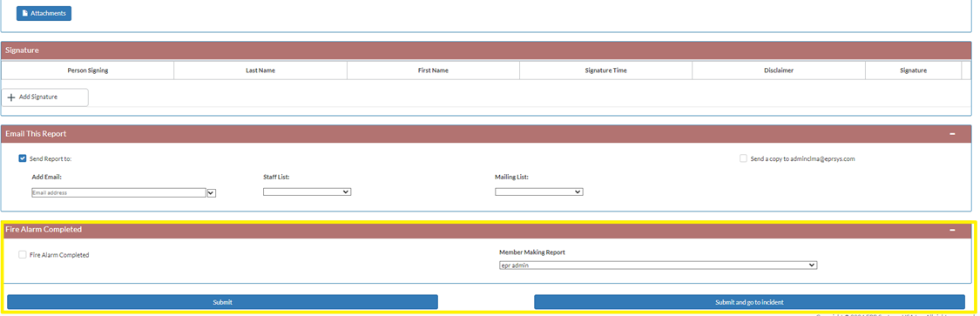Open the Staff List dropdown
The image size is (980, 316).
307,192
